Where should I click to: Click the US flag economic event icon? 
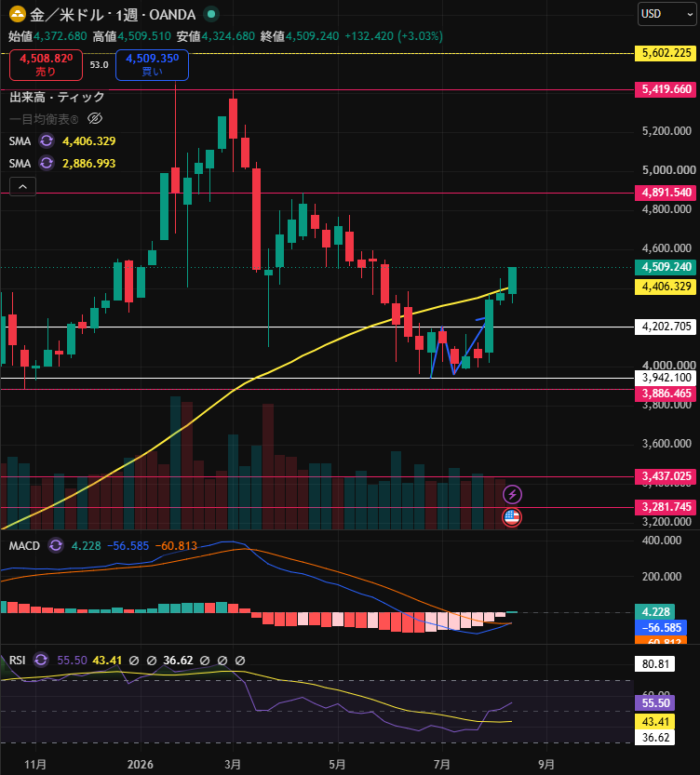512,517
